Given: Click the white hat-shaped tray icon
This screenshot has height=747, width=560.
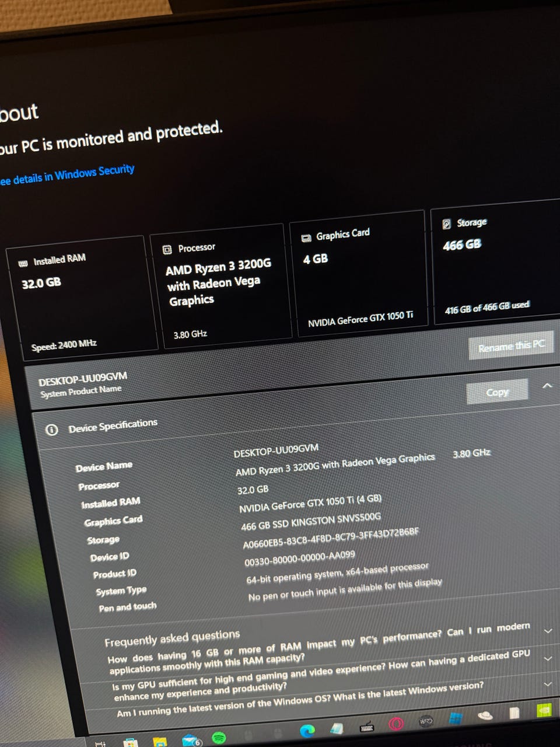Looking at the screenshot, I should (x=485, y=716).
